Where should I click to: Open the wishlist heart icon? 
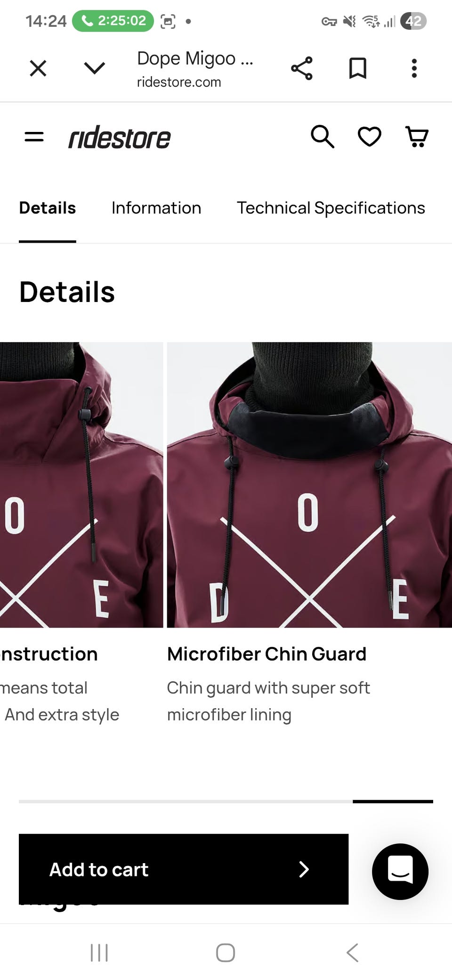coord(370,137)
